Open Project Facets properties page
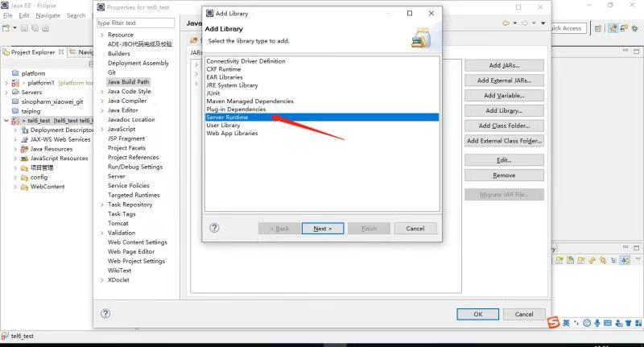Viewport: 644px width, 347px height. point(126,148)
